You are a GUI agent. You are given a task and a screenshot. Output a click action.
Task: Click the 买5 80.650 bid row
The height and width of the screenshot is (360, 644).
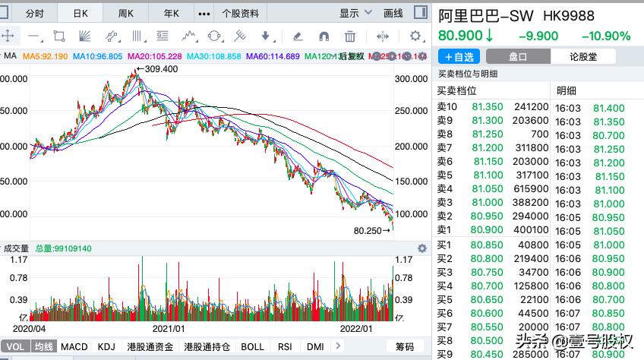[x=492, y=299]
